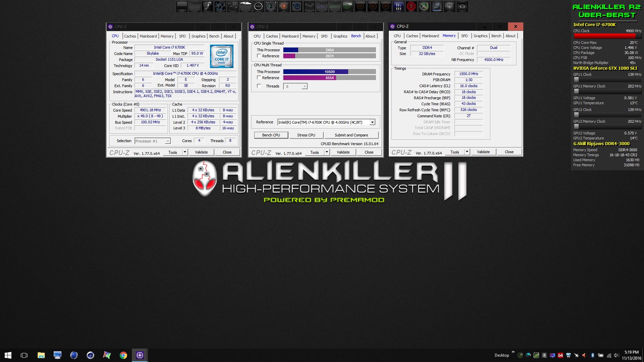The width and height of the screenshot is (644, 362).
Task: Open the purple GPU-Z dock icon
Action: 322,6
